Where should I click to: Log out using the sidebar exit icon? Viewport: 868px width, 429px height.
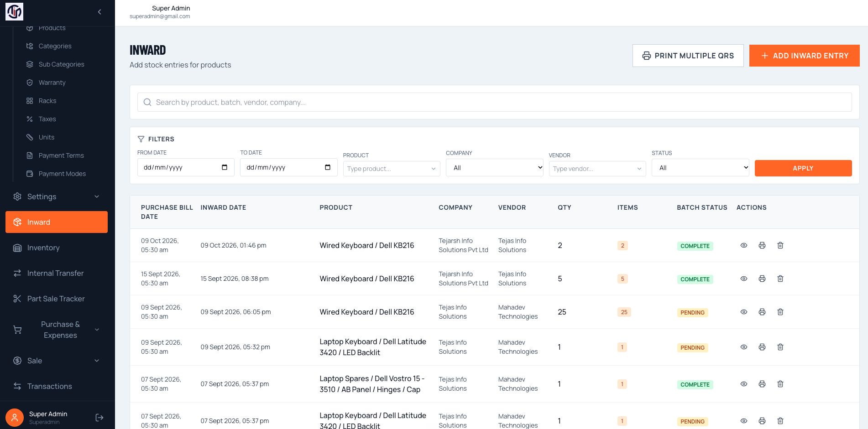point(99,418)
